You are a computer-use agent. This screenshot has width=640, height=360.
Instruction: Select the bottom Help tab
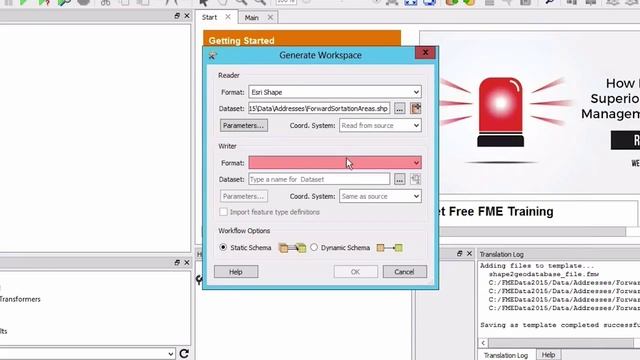point(548,355)
